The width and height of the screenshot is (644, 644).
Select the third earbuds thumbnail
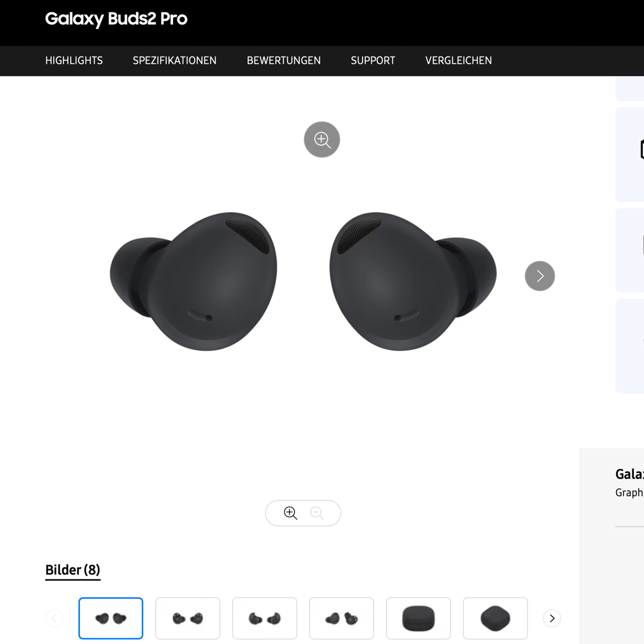[x=265, y=618]
